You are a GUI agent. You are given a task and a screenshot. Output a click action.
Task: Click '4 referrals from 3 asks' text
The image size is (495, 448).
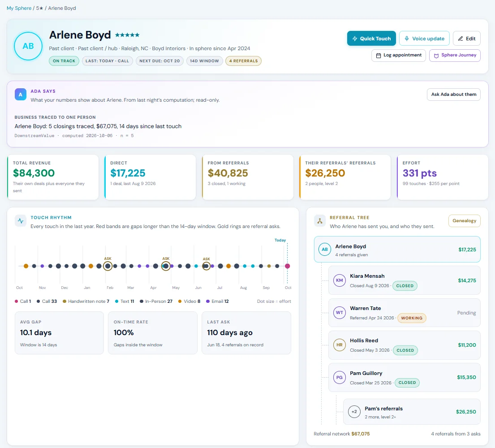coord(456,434)
